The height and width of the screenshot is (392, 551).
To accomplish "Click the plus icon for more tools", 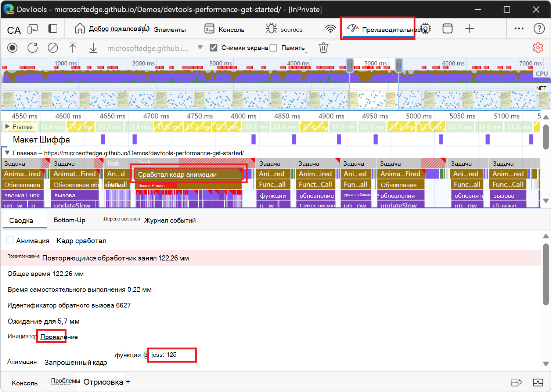I will click(470, 29).
